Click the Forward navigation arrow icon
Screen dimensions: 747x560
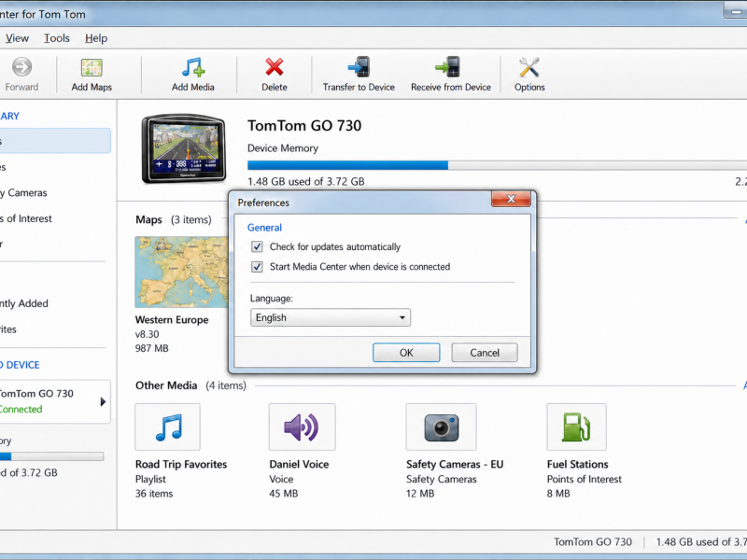[x=21, y=67]
